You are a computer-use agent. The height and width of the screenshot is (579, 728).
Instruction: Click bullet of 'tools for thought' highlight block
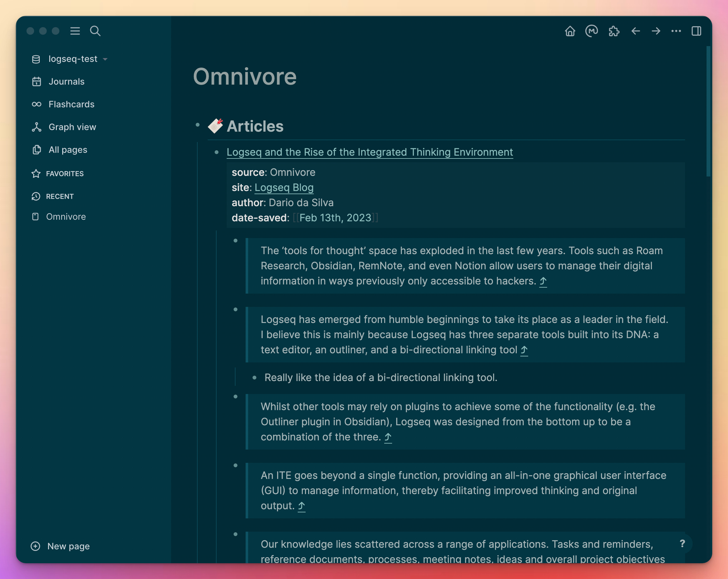pyautogui.click(x=235, y=241)
